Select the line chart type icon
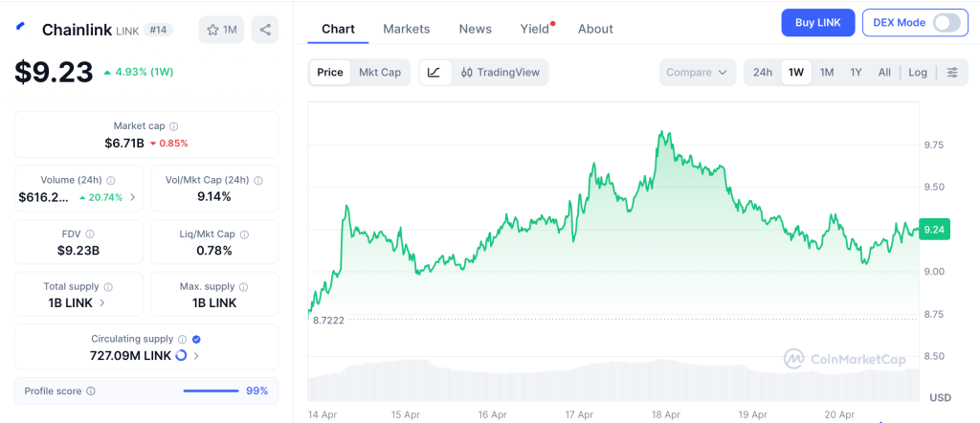Viewport: 980px width, 423px height. pyautogui.click(x=434, y=72)
